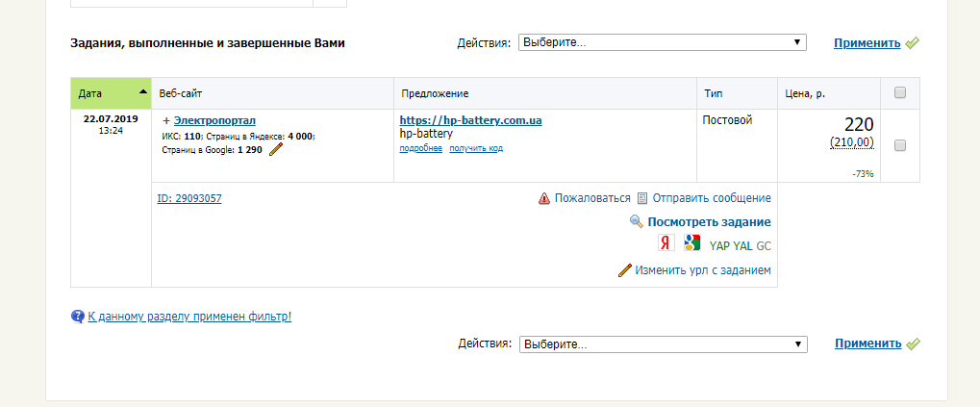Open the top Действия dropdown
The image size is (980, 407).
(x=662, y=42)
